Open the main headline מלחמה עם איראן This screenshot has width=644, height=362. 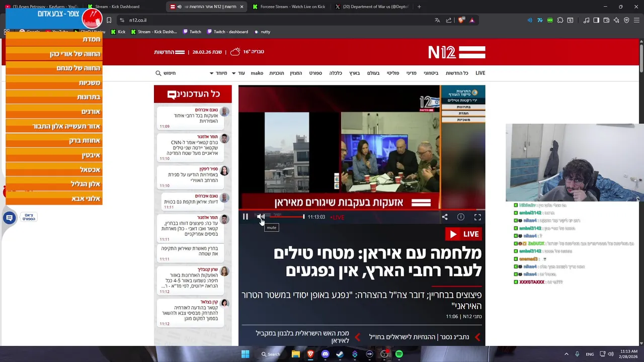377,261
